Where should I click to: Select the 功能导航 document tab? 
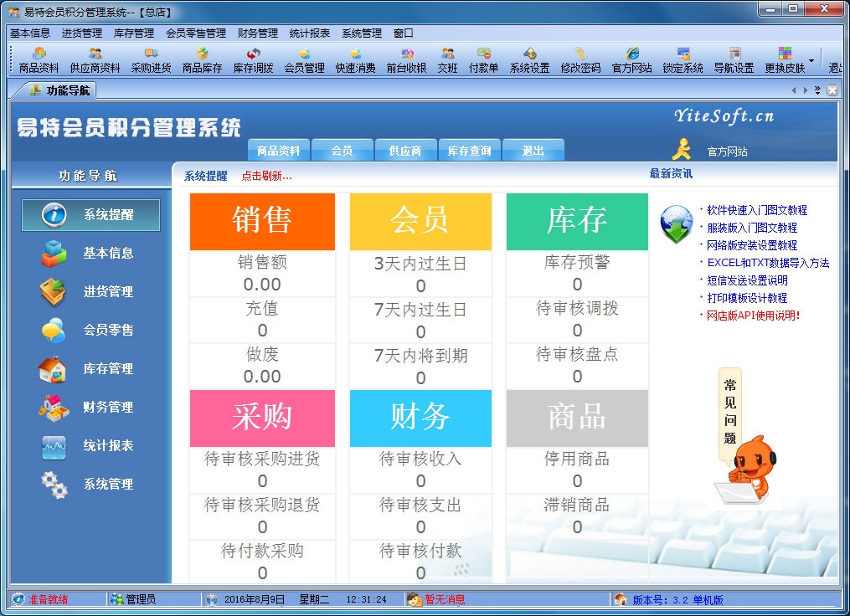[x=59, y=90]
